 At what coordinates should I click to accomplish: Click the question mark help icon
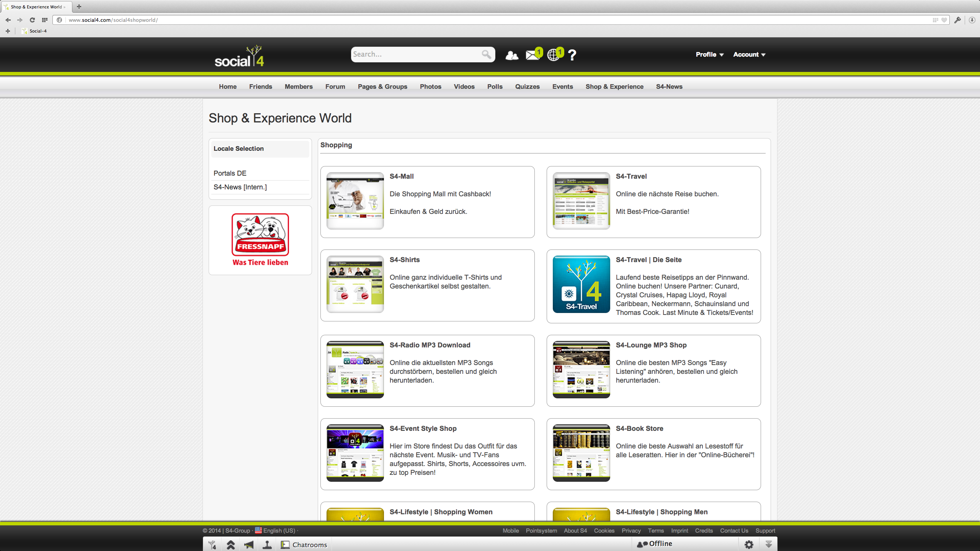(572, 55)
